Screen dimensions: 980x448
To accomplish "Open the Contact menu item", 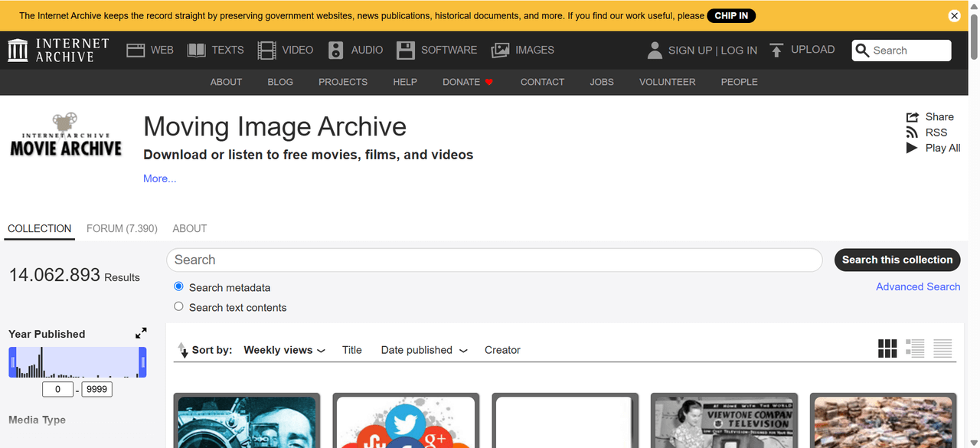I will (542, 82).
